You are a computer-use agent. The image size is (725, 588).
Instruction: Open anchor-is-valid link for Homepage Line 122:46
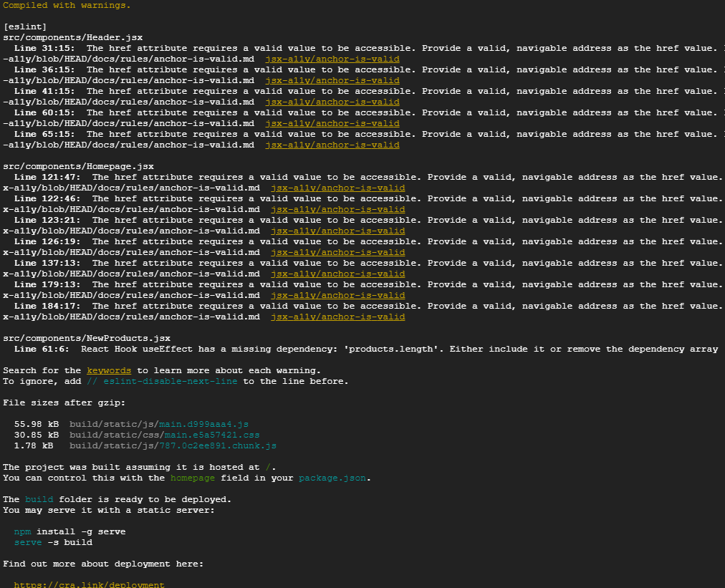338,209
